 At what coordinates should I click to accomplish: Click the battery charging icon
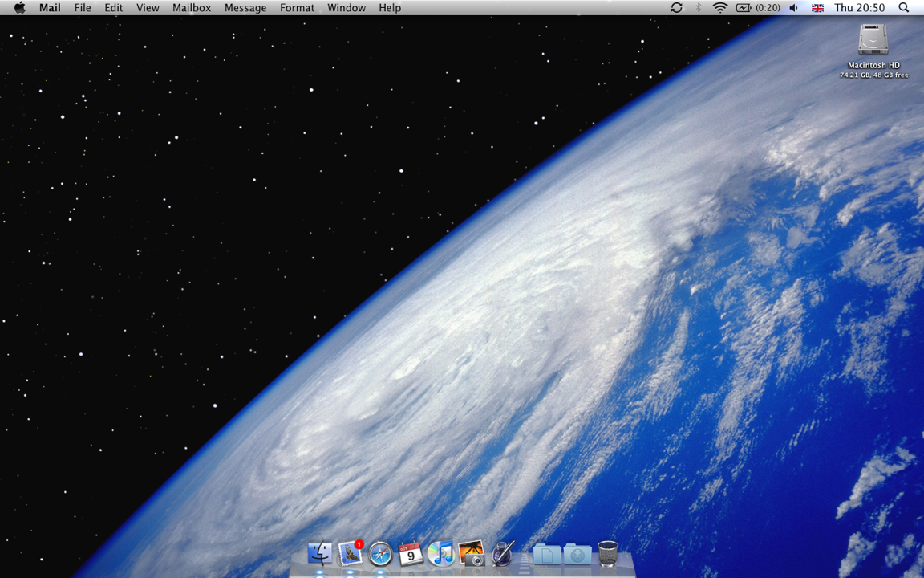click(x=744, y=8)
